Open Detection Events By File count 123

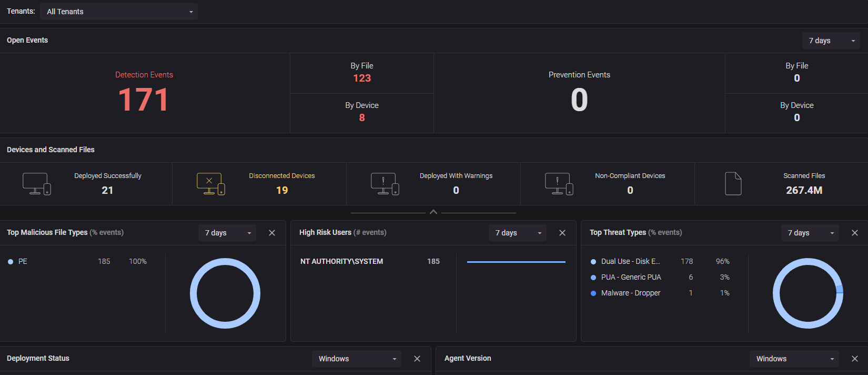coord(362,78)
